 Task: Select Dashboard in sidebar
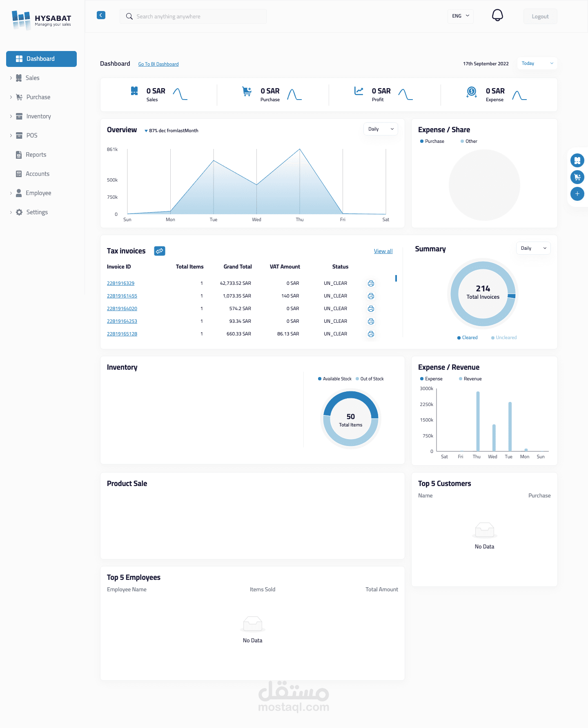point(41,59)
